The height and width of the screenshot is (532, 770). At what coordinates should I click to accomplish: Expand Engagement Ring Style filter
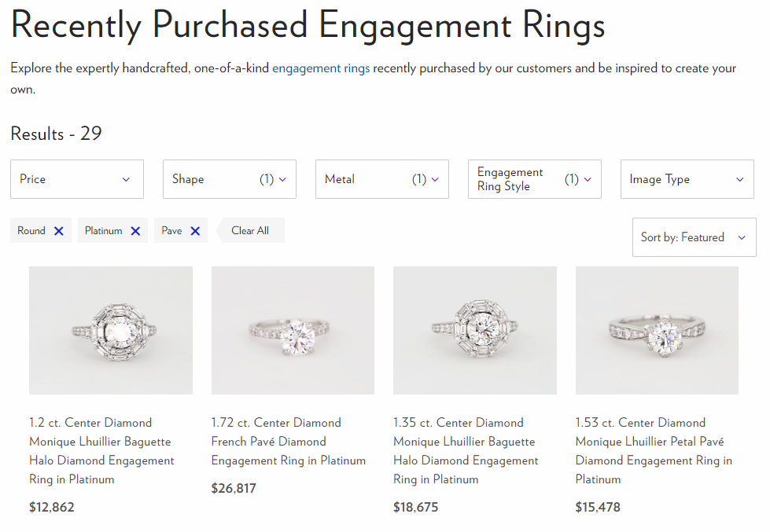click(x=535, y=179)
